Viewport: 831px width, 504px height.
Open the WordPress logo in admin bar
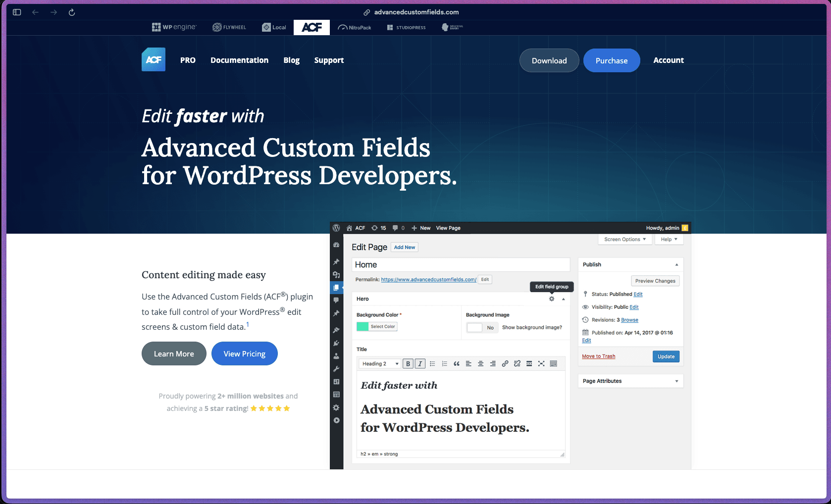click(x=336, y=228)
